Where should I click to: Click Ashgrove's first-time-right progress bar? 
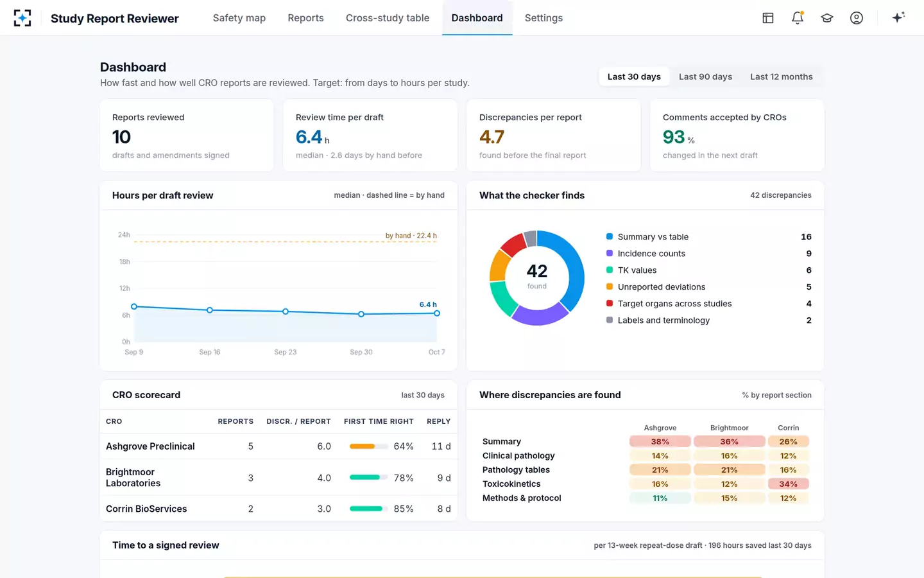point(368,446)
